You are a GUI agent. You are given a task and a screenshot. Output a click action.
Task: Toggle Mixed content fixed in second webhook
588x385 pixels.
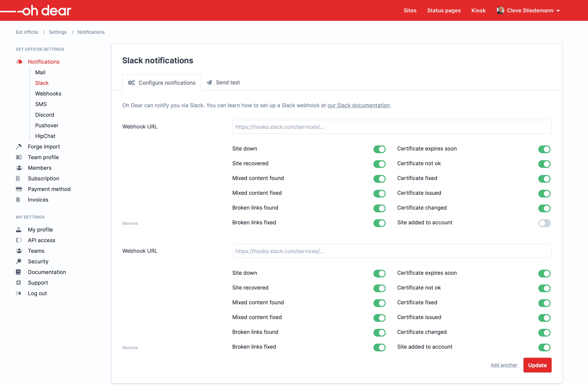pyautogui.click(x=379, y=318)
